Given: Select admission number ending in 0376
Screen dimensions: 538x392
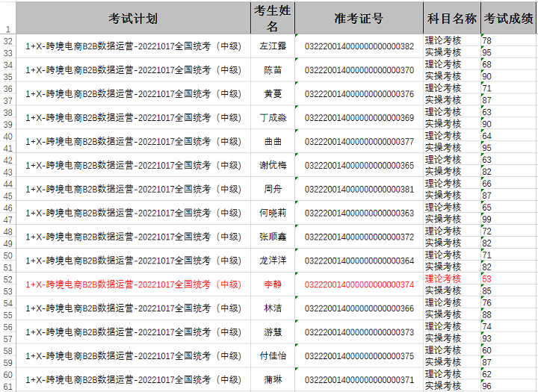Looking at the screenshot, I should pos(359,93).
